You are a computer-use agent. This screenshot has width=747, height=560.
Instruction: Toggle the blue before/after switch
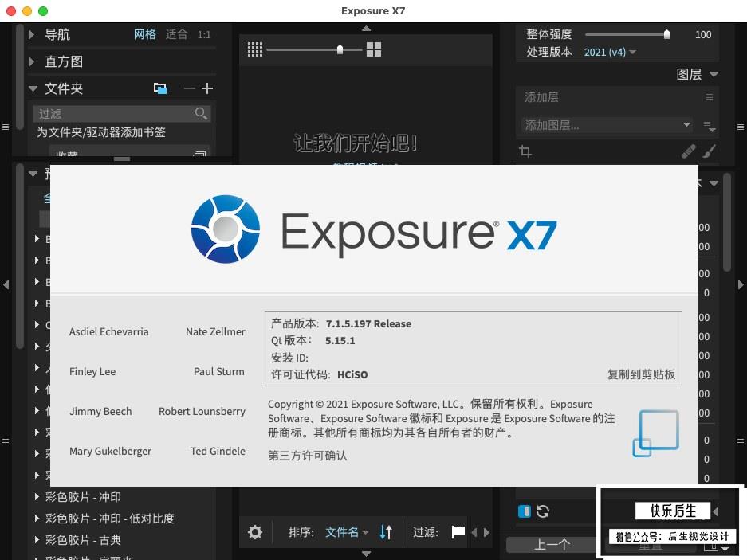pyautogui.click(x=524, y=511)
